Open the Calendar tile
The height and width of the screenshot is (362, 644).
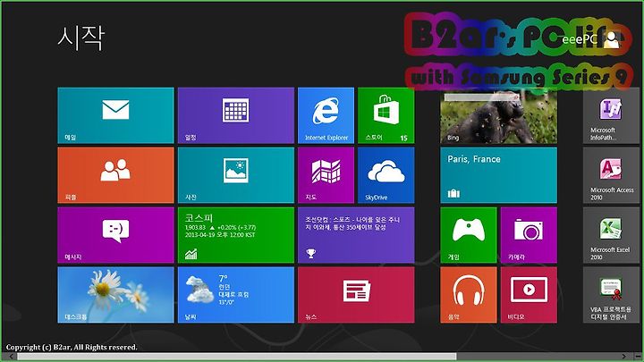(x=236, y=115)
